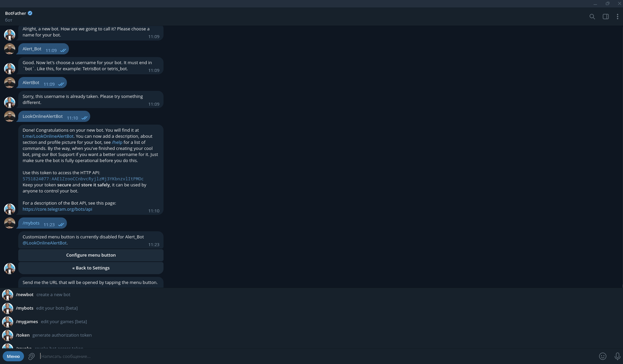Select the /mybots command suggestion
This screenshot has width=623, height=364.
pyautogui.click(x=311, y=308)
